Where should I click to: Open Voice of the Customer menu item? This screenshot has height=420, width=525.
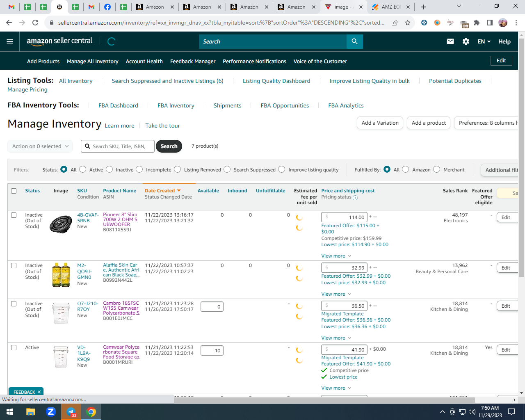tap(320, 62)
